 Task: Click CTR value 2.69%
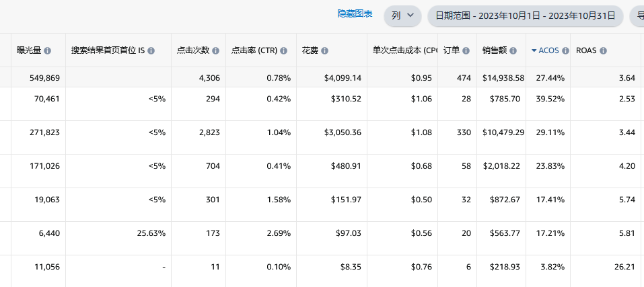[280, 233]
